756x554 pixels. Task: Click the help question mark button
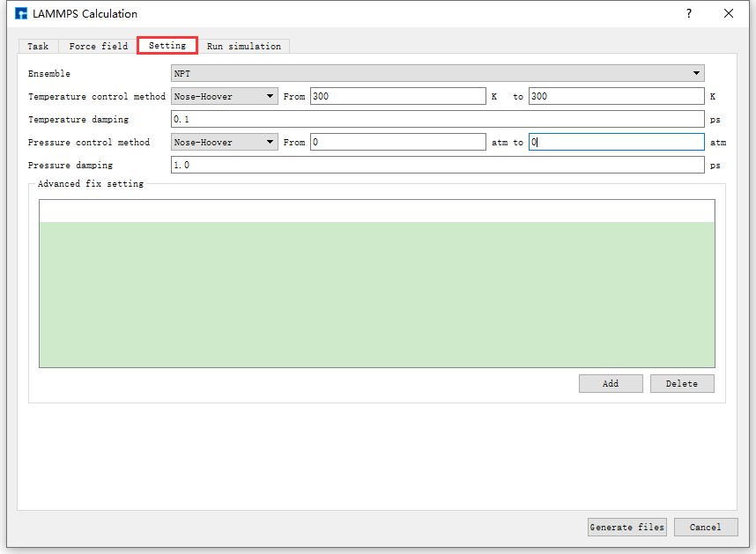point(689,13)
